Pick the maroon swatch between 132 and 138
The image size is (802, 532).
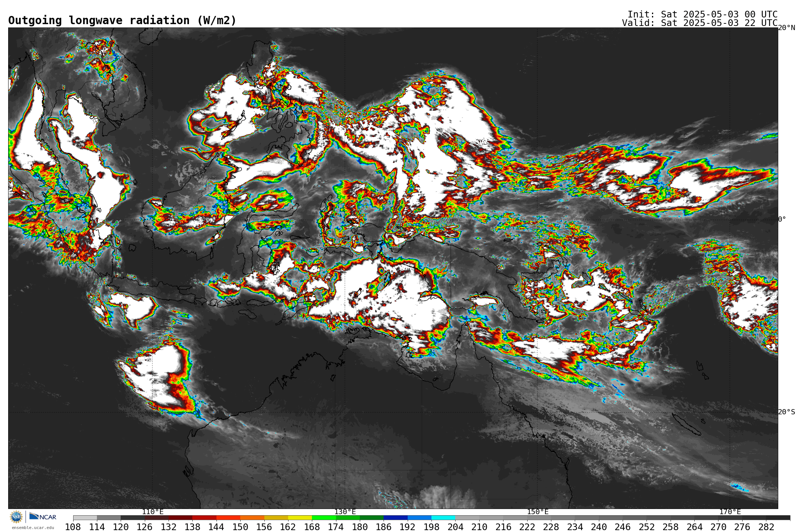[x=180, y=518]
